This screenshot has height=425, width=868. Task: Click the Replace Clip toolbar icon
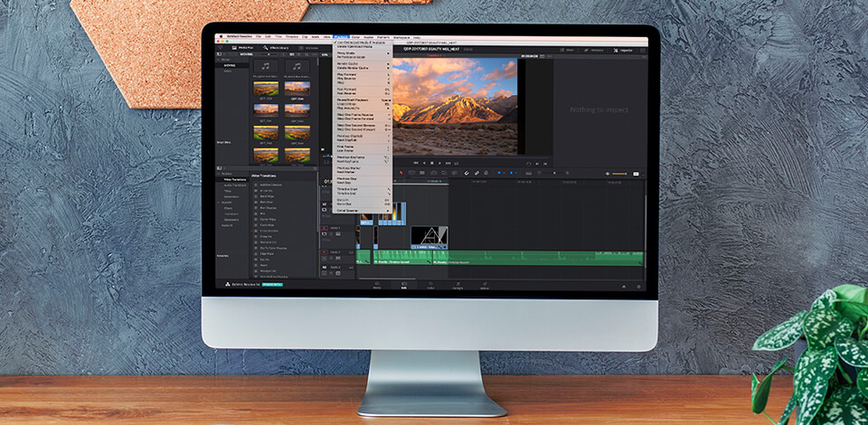point(455,173)
